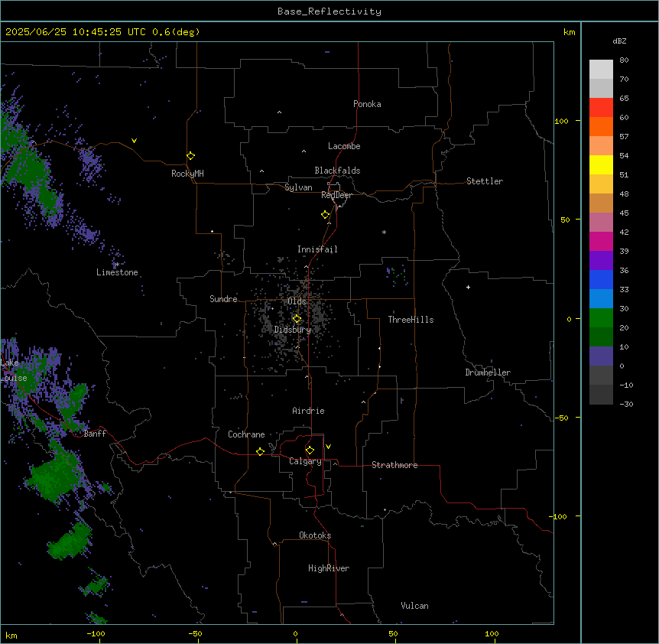The image size is (659, 644).
Task: Click the -30 value on the dBZ legend
Action: pos(626,404)
